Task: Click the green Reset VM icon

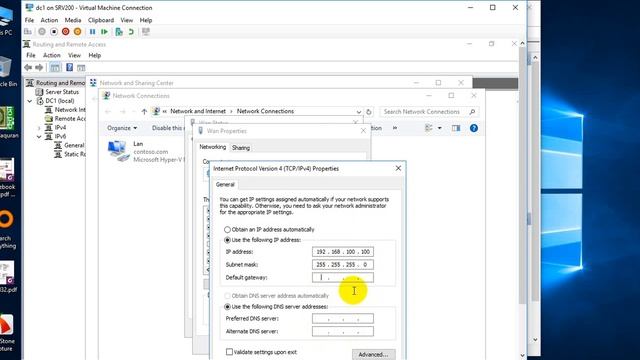Action: (104, 31)
